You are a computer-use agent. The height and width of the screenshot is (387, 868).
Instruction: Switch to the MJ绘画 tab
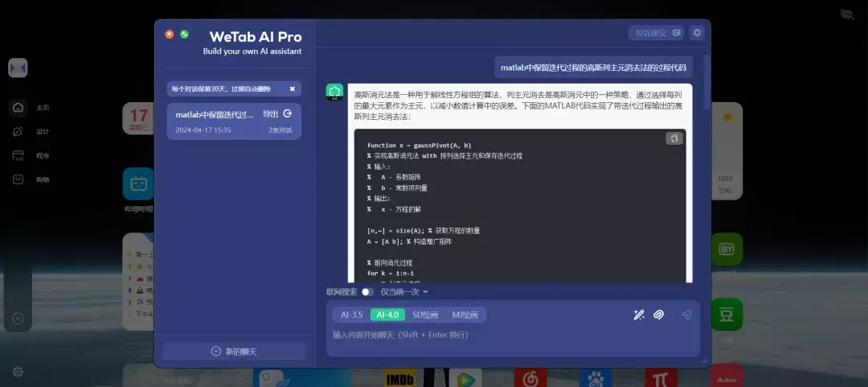(465, 315)
